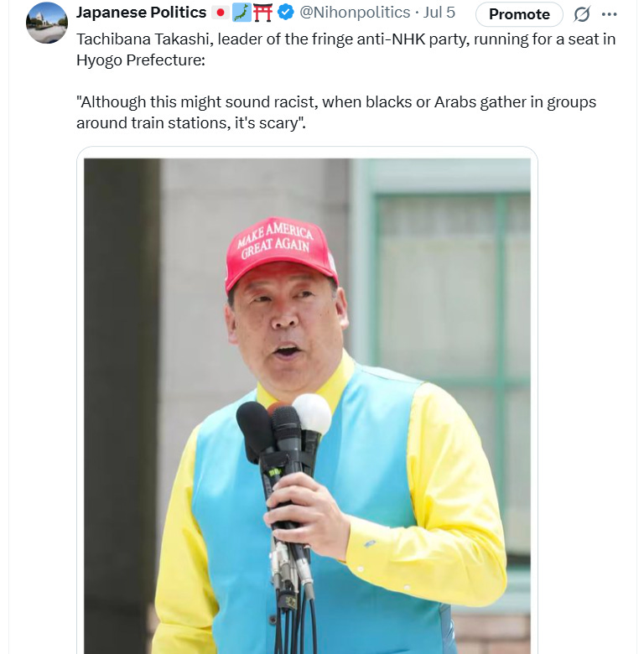Open the three-dot more options menu

[609, 14]
